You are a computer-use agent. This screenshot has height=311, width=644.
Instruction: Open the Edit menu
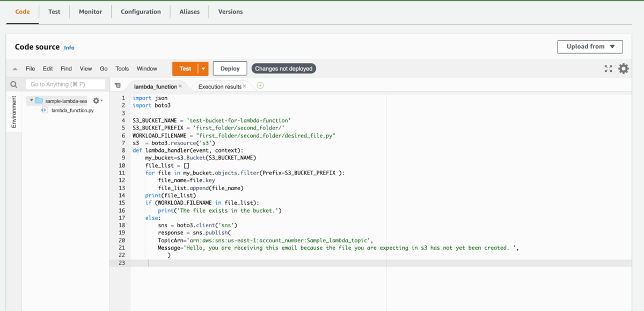click(48, 69)
